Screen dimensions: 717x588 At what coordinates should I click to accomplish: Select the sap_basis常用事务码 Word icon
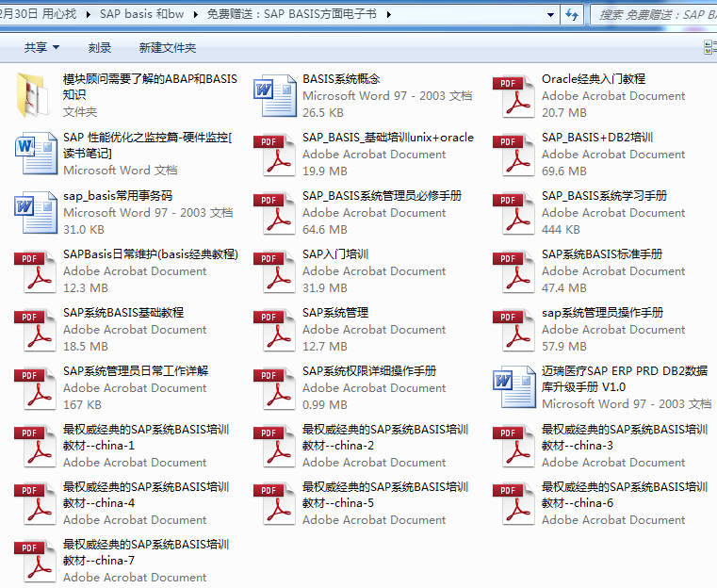[x=36, y=212]
